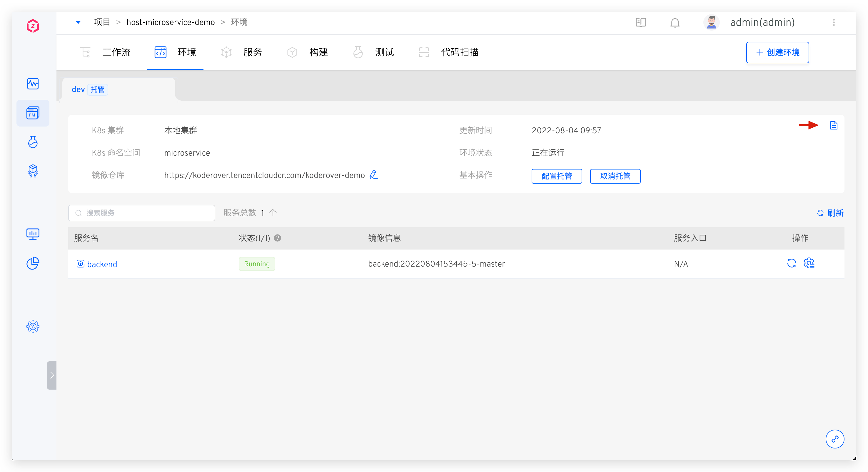Open the data overview pie chart icon
The height and width of the screenshot is (472, 868).
(x=33, y=263)
